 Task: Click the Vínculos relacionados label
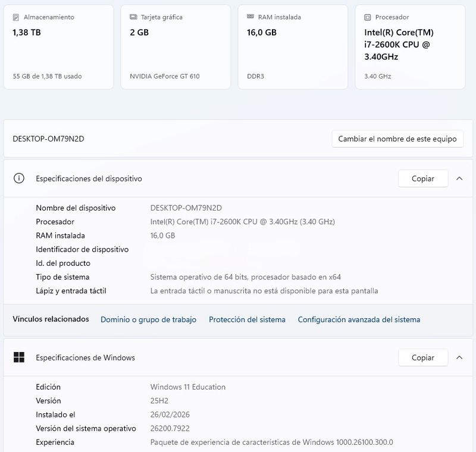coord(51,319)
